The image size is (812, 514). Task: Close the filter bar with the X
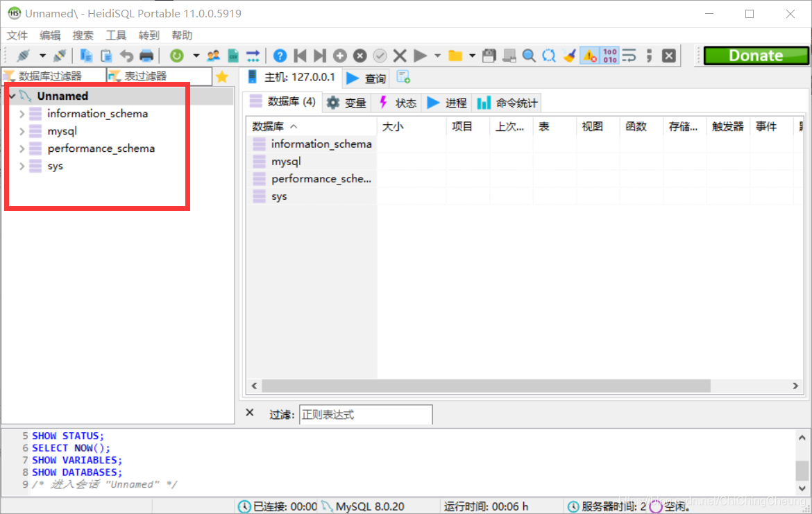[250, 413]
